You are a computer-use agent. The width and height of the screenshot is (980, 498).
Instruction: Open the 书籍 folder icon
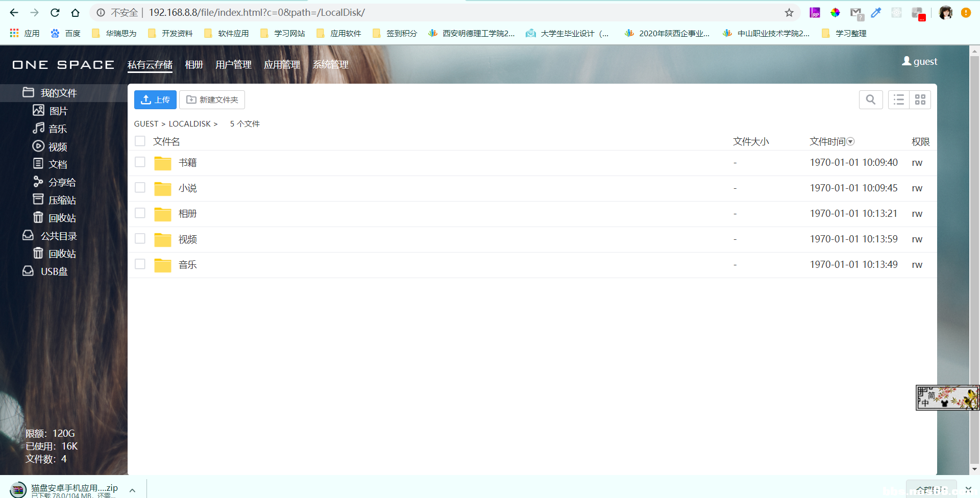point(163,163)
